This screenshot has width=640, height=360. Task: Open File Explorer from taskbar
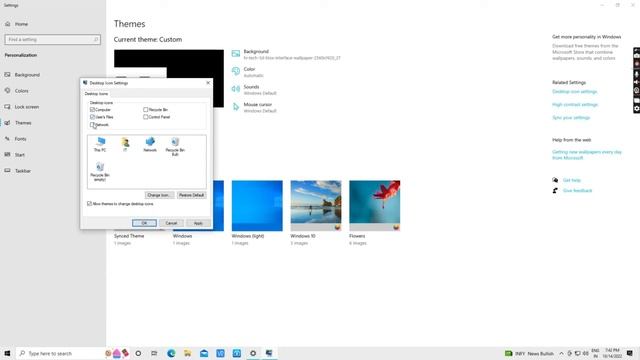tap(187, 353)
